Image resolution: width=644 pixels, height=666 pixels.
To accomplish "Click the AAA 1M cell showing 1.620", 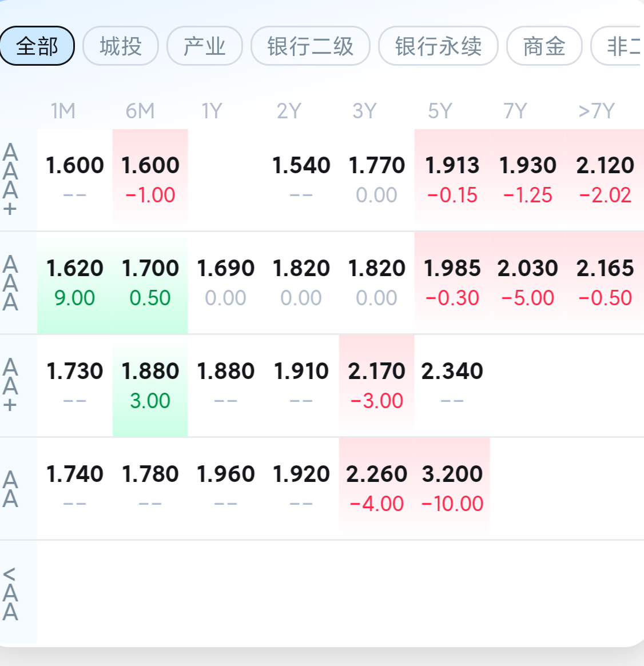I will point(74,282).
